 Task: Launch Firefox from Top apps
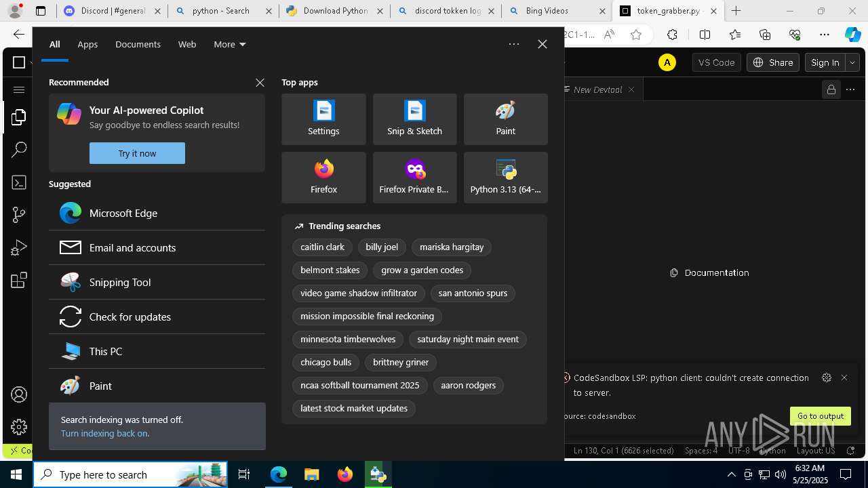[x=323, y=178]
